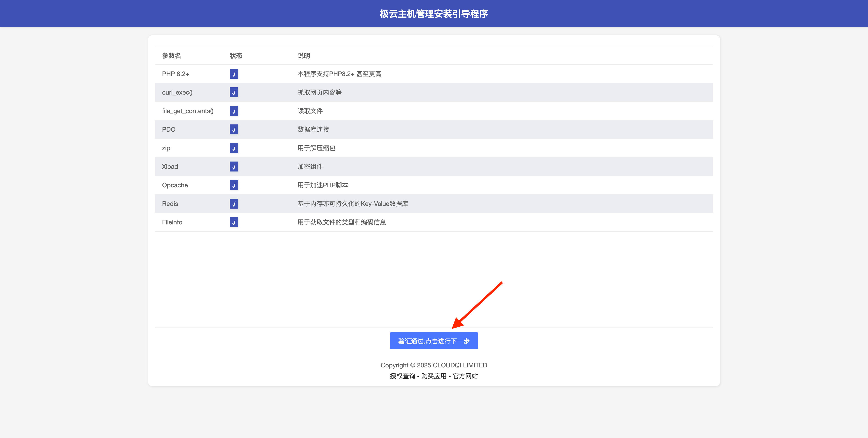868x438 pixels.
Task: Open the 官方网站 link
Action: coord(465,376)
